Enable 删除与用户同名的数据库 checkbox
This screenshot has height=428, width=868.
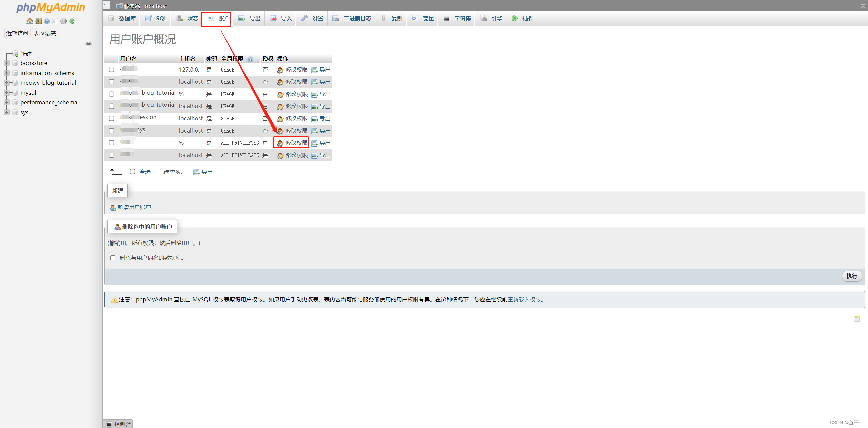coord(113,258)
